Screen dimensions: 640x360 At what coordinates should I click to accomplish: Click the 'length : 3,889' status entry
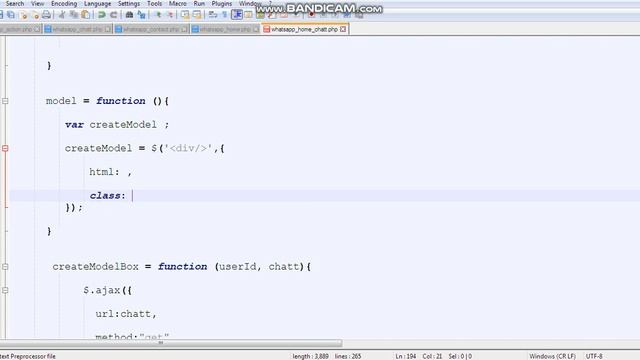310,356
